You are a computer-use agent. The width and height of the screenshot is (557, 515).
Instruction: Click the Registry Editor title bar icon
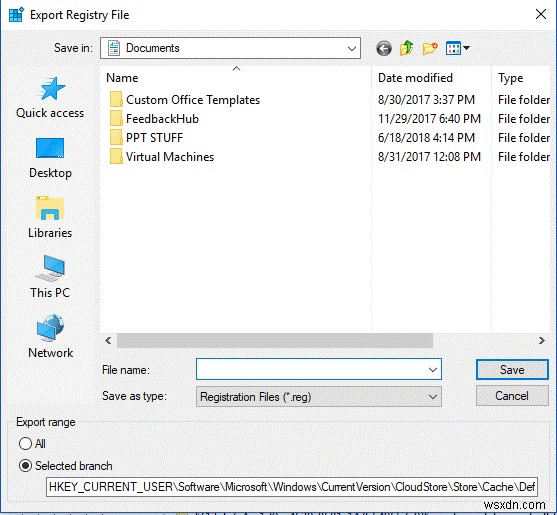point(16,15)
